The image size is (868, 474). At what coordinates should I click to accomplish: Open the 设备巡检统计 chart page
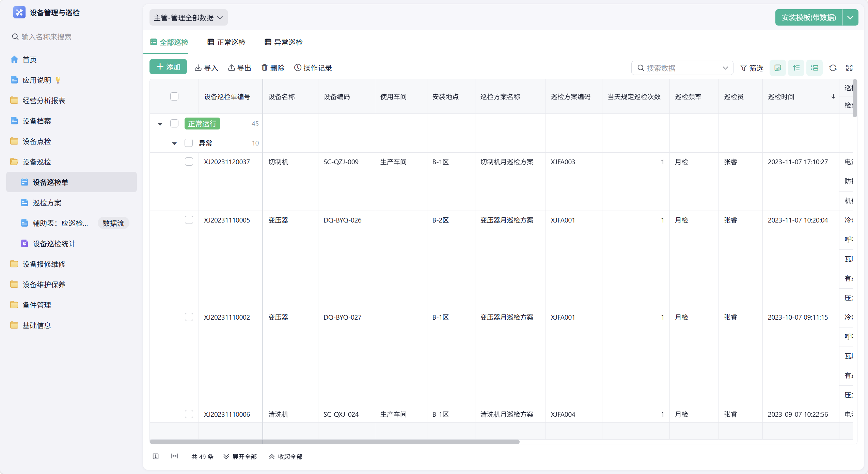(54, 244)
